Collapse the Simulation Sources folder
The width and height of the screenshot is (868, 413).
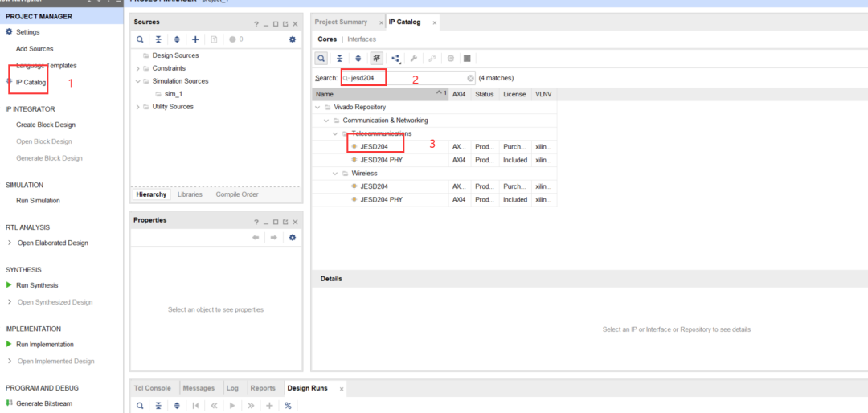point(138,81)
